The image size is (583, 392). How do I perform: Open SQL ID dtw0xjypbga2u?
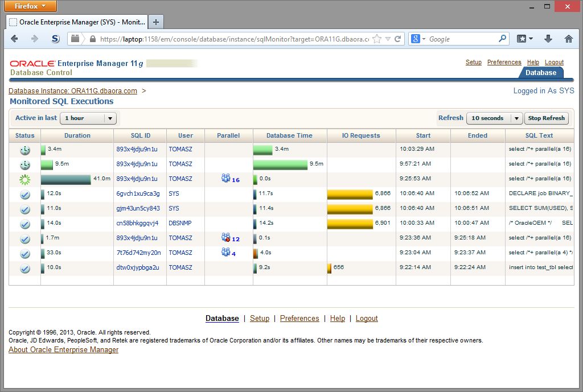[x=138, y=267]
